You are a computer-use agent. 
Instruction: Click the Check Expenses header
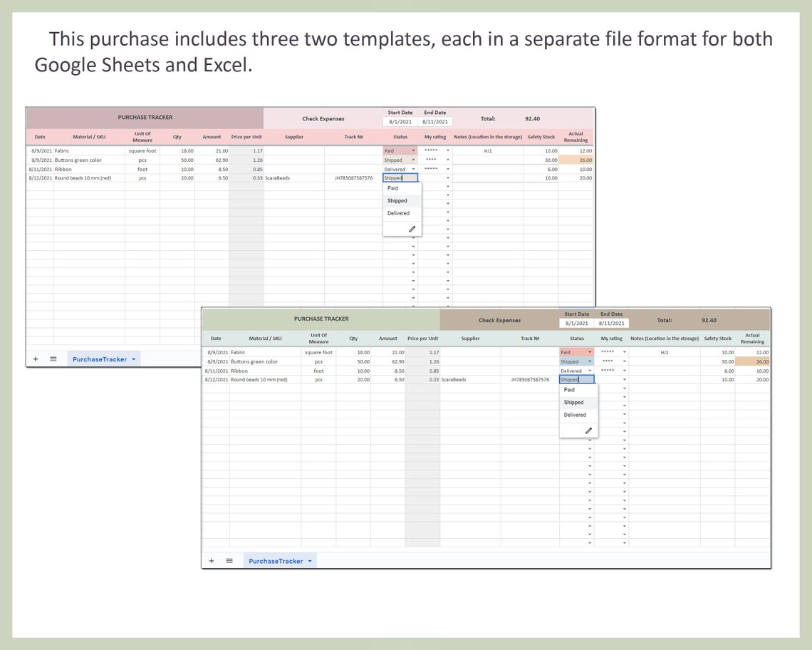click(325, 118)
